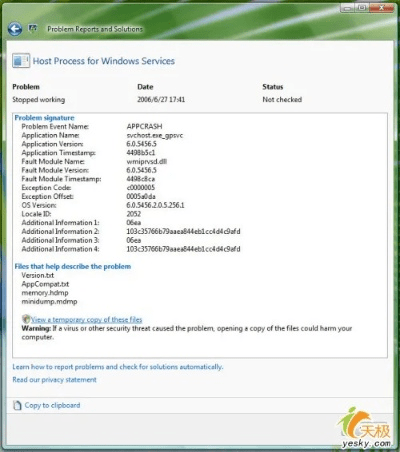400x452 pixels.
Task: Click the shield icon beside View temporary copy
Action: click(26, 319)
